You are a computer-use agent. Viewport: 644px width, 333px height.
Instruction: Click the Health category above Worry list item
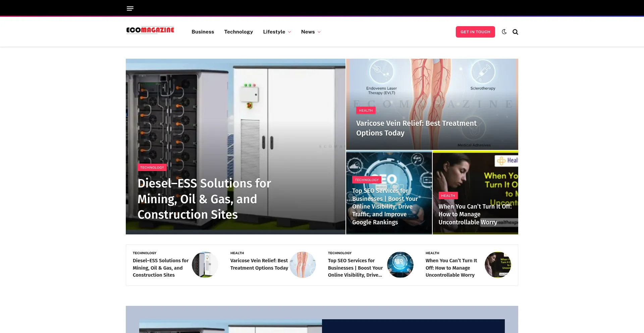point(432,253)
